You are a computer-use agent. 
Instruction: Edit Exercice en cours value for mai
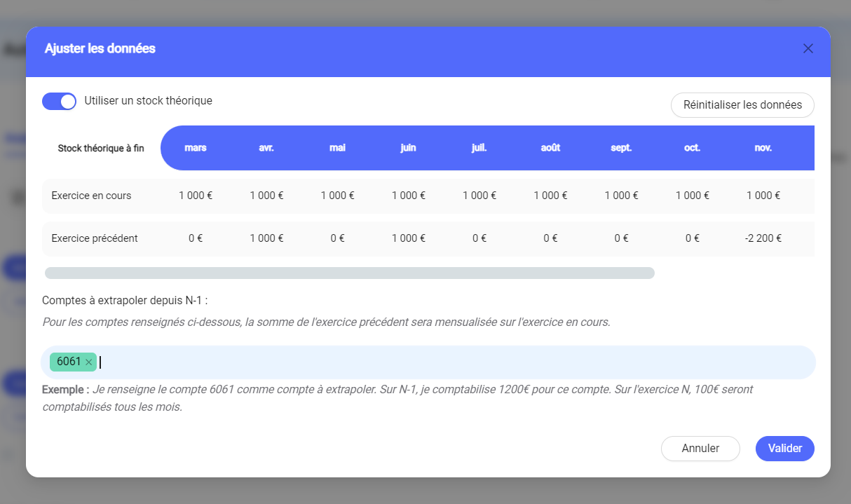click(337, 196)
